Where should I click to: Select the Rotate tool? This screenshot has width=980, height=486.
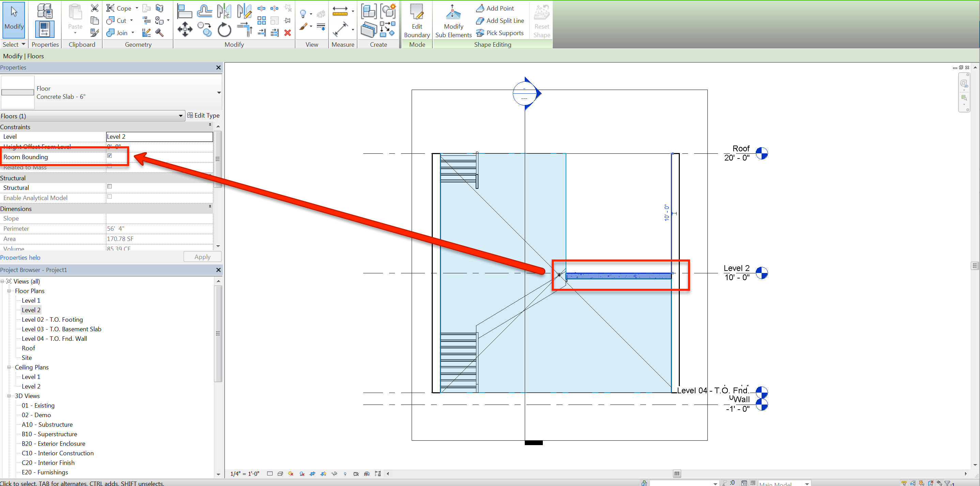(224, 30)
